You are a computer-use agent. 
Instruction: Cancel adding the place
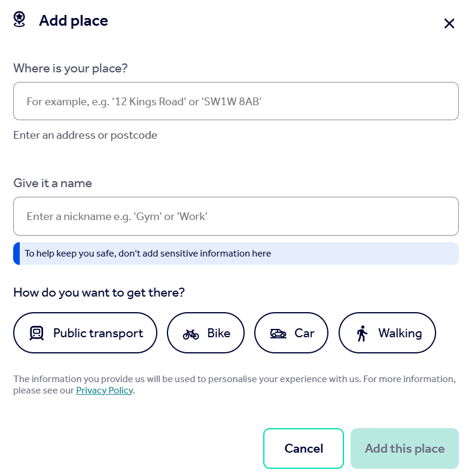303,448
